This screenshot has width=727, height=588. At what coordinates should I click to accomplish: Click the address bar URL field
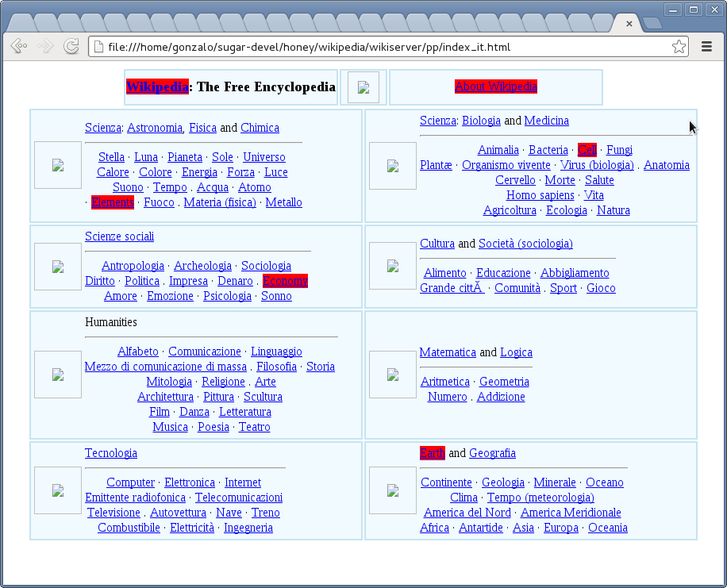click(388, 47)
